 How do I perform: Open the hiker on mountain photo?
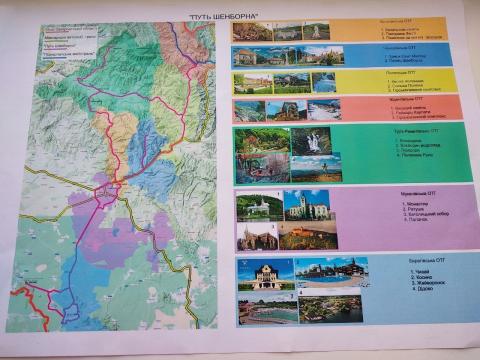point(316,168)
